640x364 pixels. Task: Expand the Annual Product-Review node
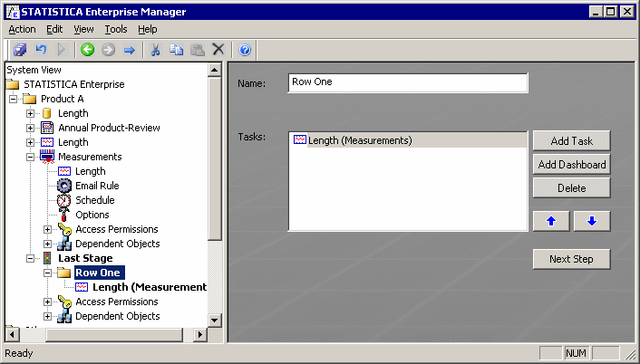point(30,128)
